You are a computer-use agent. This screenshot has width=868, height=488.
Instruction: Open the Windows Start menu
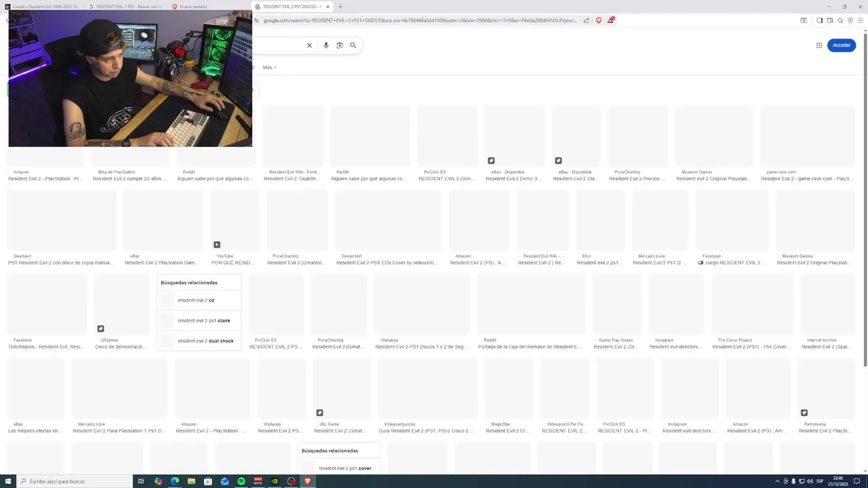(7, 481)
